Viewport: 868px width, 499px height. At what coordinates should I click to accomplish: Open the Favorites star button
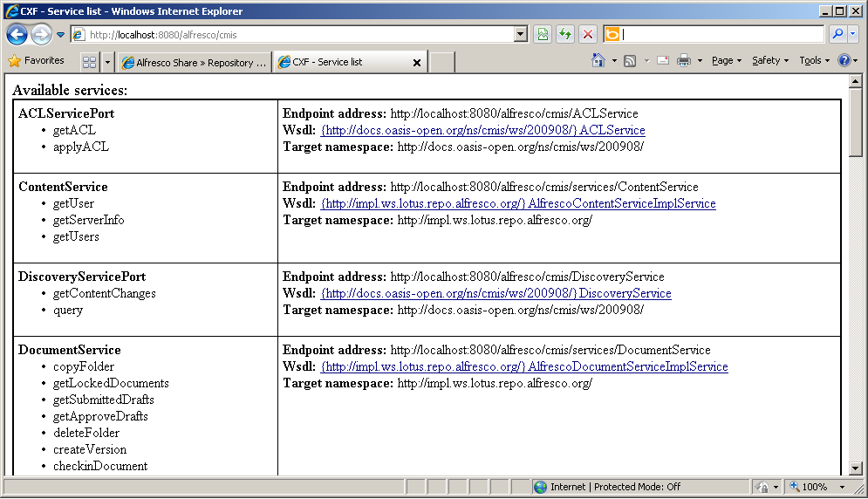point(37,61)
